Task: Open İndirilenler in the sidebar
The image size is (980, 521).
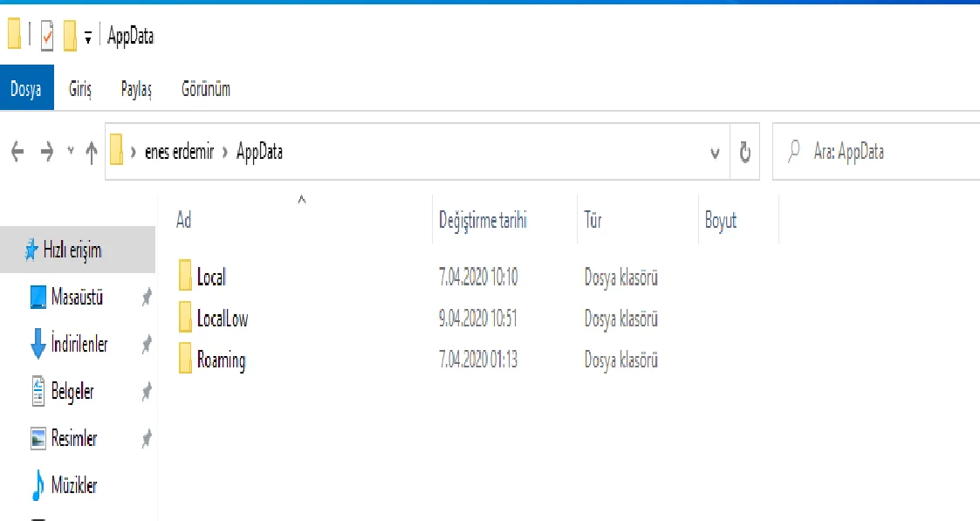Action: click(x=79, y=345)
